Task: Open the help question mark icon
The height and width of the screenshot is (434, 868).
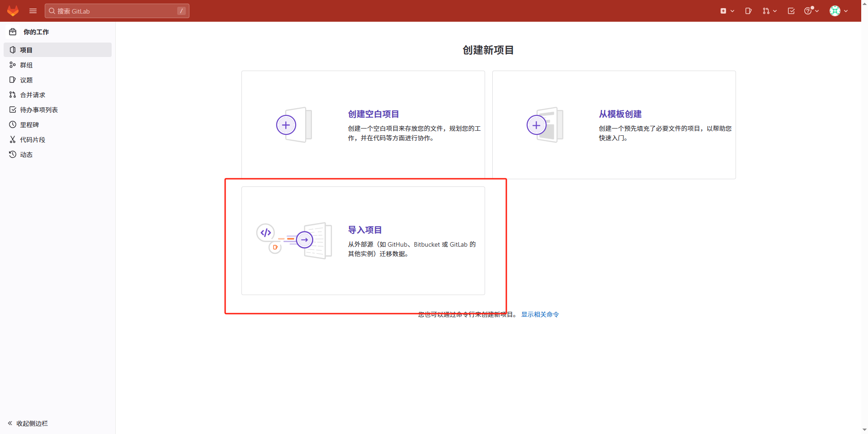Action: (808, 11)
